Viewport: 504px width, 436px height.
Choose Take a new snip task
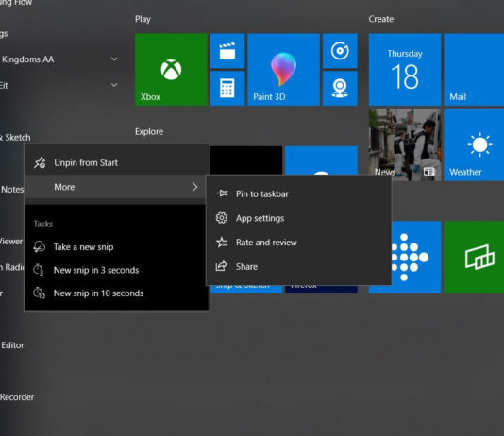(117, 247)
